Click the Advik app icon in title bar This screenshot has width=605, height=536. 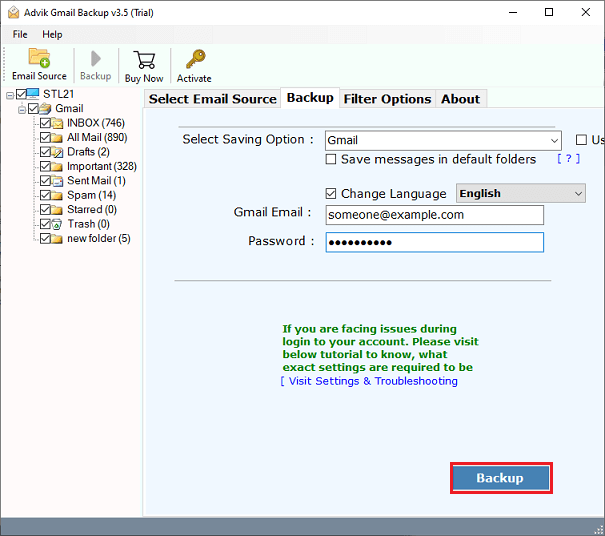click(x=14, y=12)
